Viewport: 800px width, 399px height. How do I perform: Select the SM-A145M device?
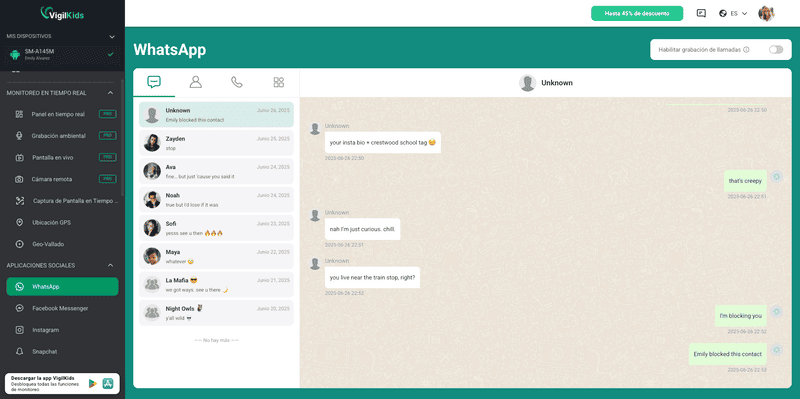coord(62,55)
